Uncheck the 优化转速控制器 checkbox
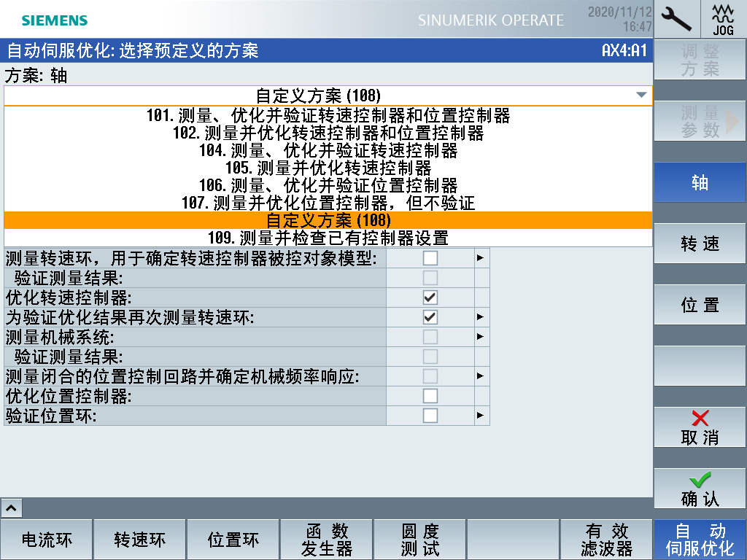 pos(430,297)
